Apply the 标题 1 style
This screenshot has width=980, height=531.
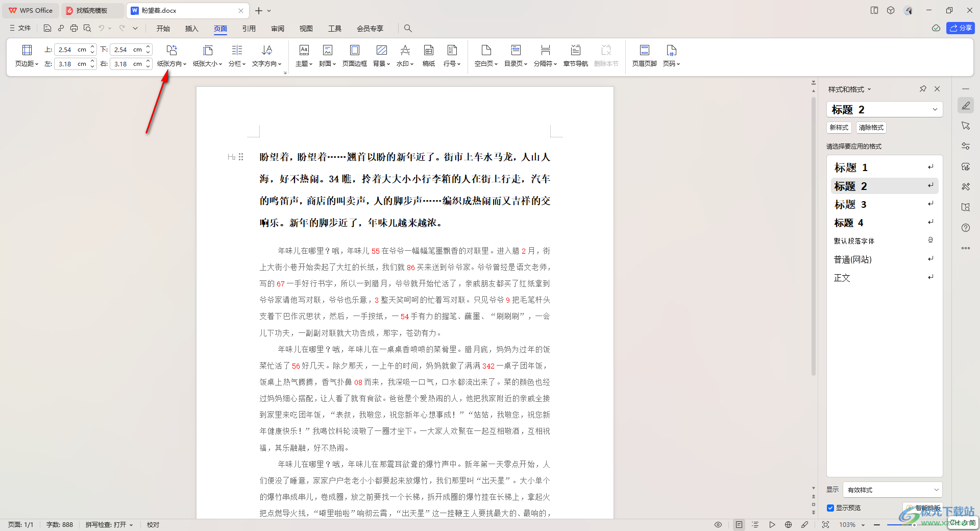coord(884,167)
